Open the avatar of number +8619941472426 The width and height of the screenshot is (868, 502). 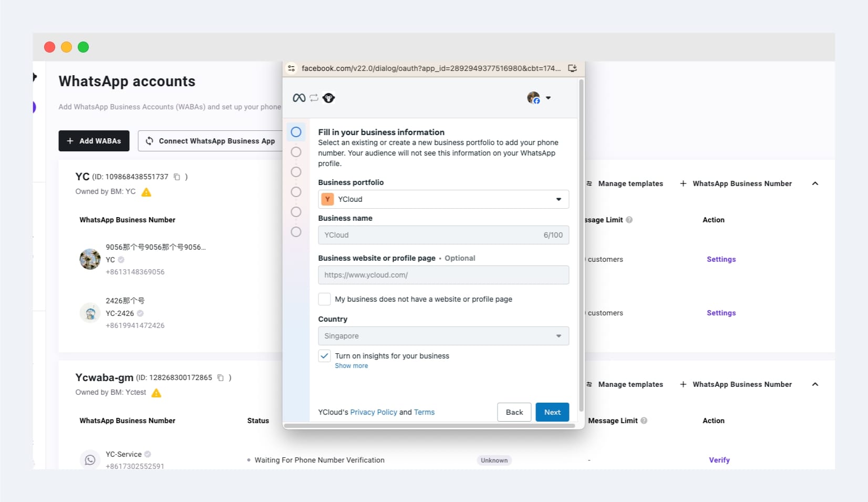click(90, 313)
